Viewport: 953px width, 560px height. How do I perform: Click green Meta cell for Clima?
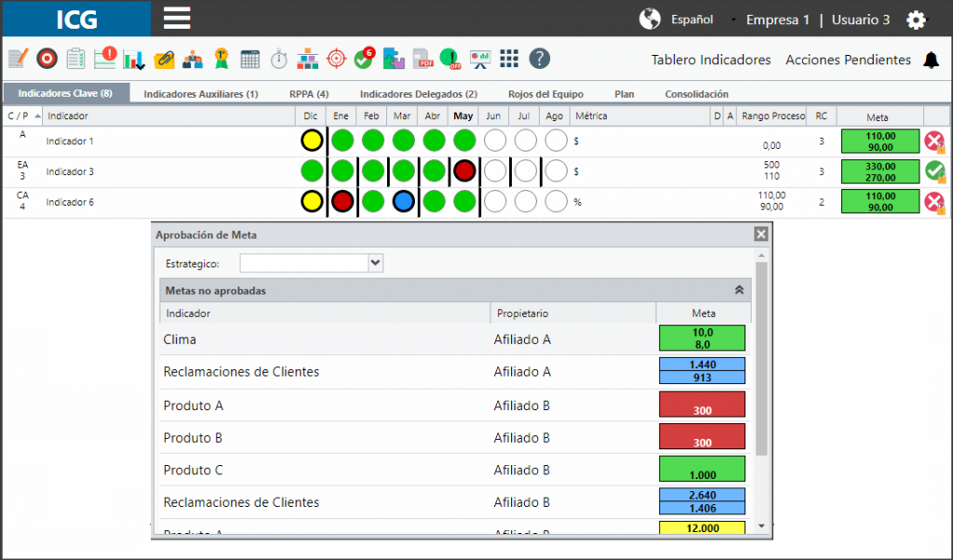(702, 339)
